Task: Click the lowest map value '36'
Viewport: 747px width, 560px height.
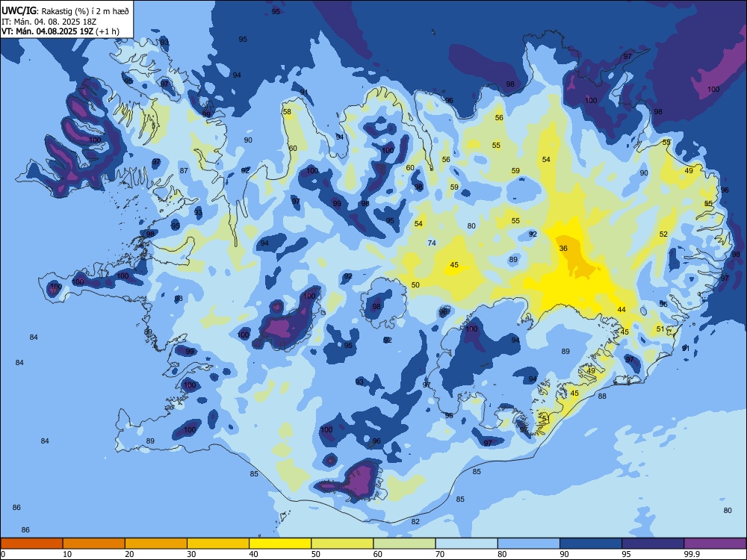Action: 563,248
